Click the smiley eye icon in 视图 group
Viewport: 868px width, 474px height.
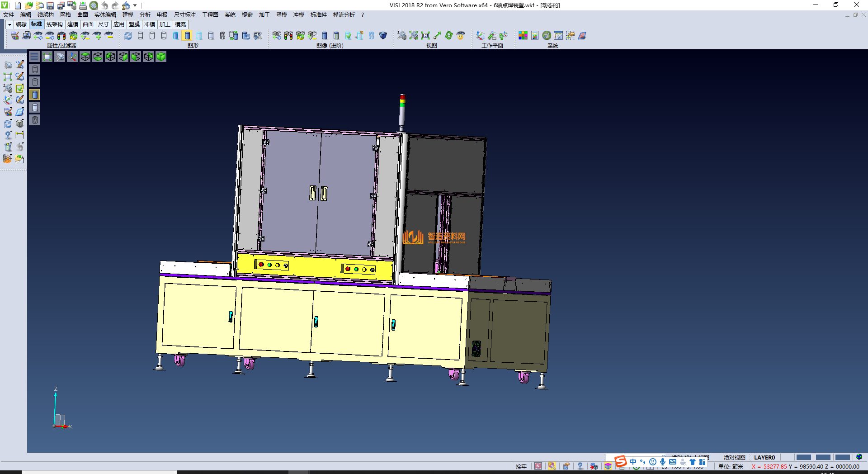461,36
